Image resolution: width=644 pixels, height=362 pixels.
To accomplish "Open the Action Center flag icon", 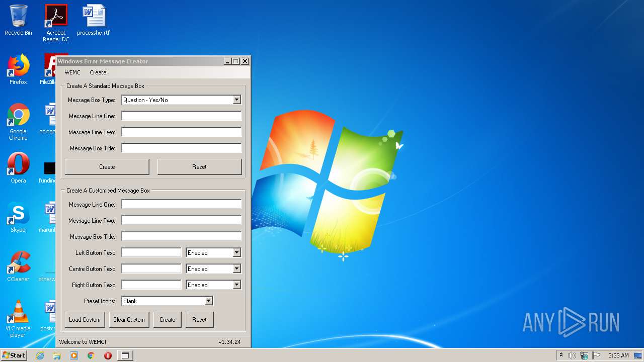I will [596, 355].
